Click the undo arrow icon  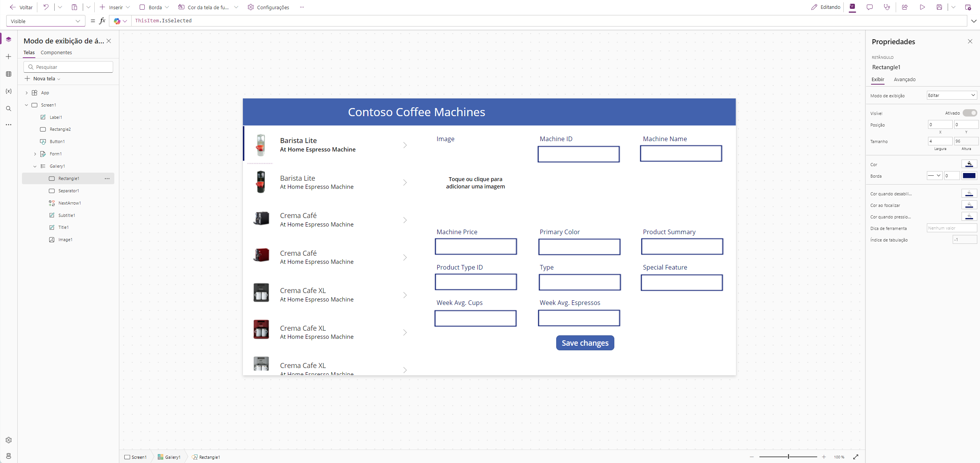pos(46,7)
